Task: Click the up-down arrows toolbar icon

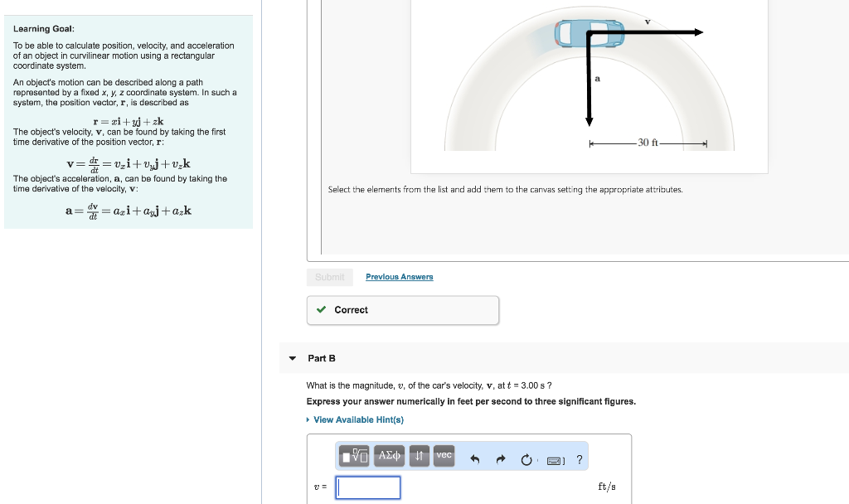Action: pyautogui.click(x=419, y=456)
